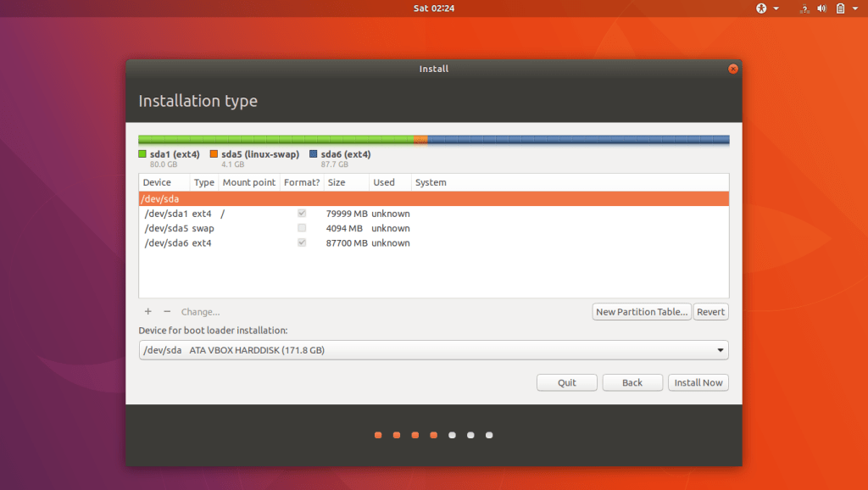The width and height of the screenshot is (868, 490).
Task: Click the Install Now button
Action: tap(698, 382)
